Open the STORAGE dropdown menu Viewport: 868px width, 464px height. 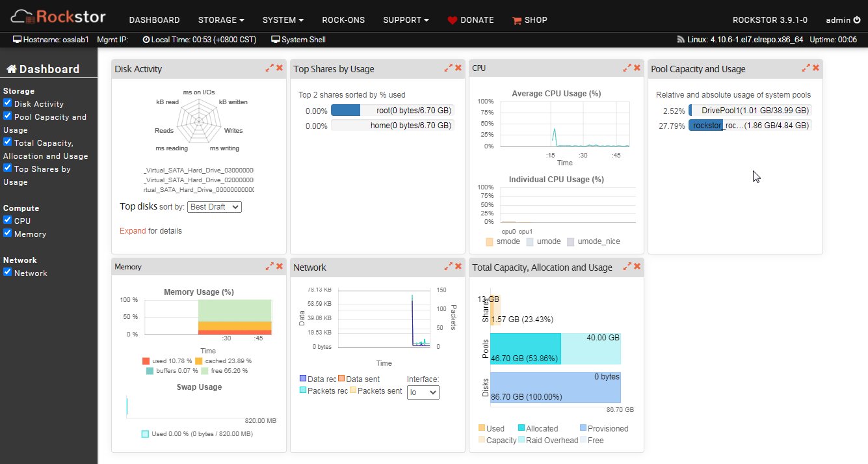coord(221,20)
